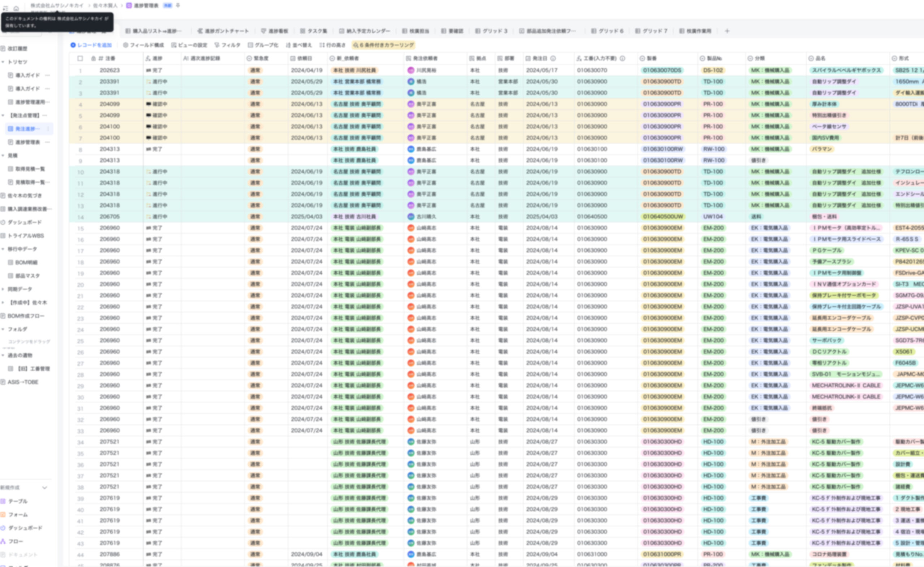The width and height of the screenshot is (924, 567).
Task: Click the 佐々木賢人 breadcrumb link
Action: tap(105, 6)
